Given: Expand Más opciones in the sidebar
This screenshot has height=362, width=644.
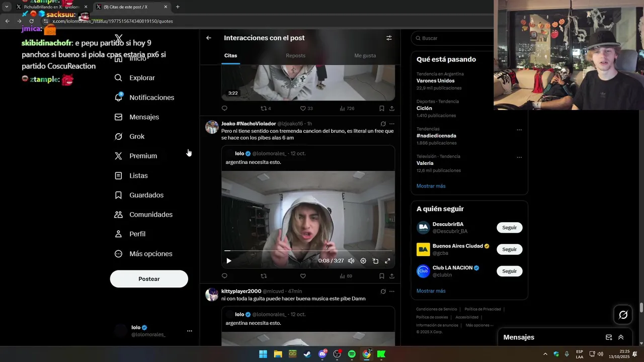Looking at the screenshot, I should [143, 254].
